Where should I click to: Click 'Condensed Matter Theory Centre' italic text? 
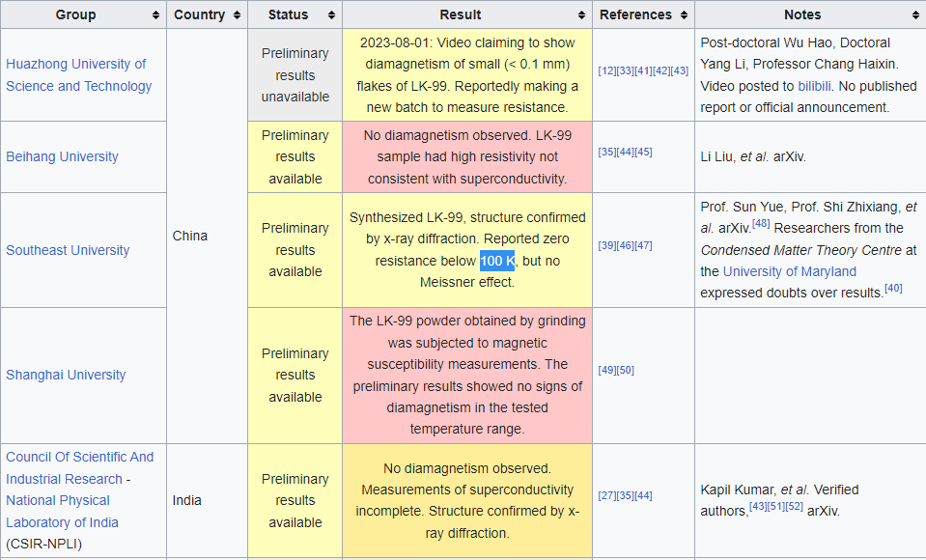[800, 250]
